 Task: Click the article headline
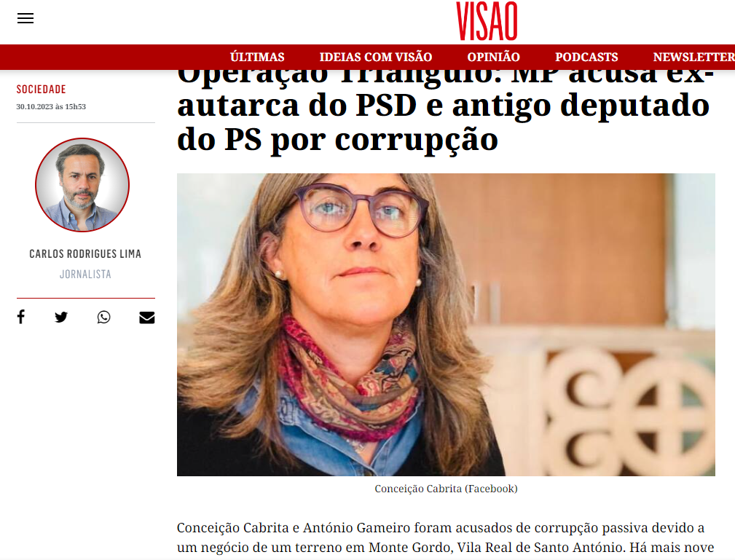pyautogui.click(x=446, y=111)
